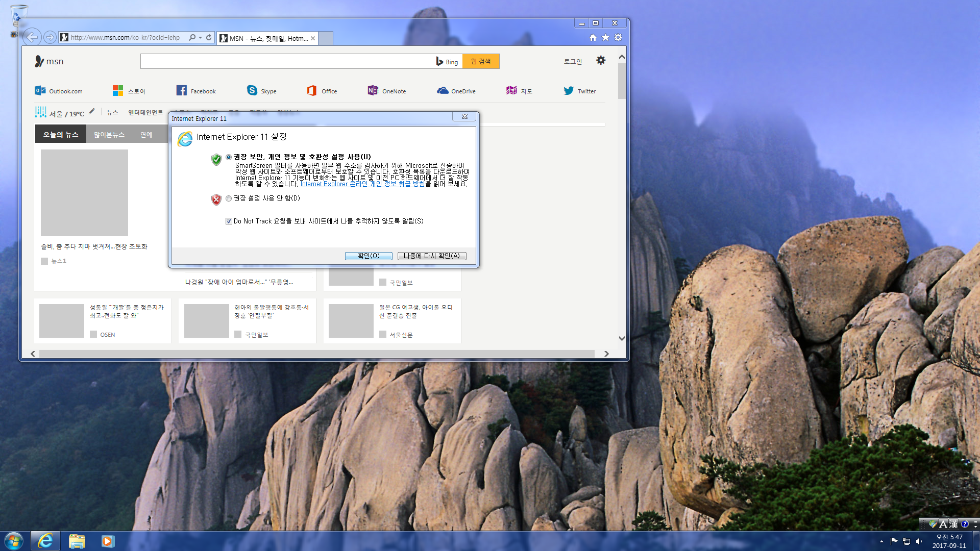
Task: Open the IE tools gear icon
Action: click(x=618, y=37)
